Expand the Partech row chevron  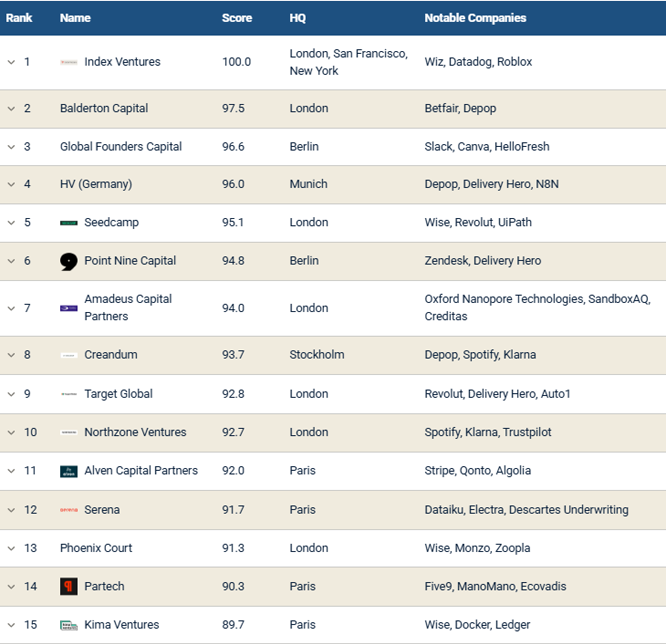[11, 587]
